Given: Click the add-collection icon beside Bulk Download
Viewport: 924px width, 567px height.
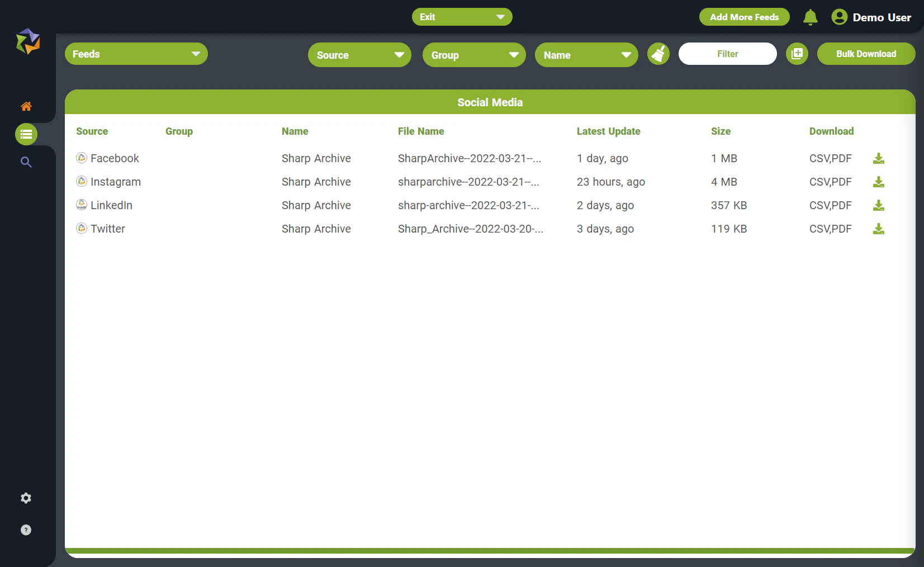Looking at the screenshot, I should pos(797,54).
